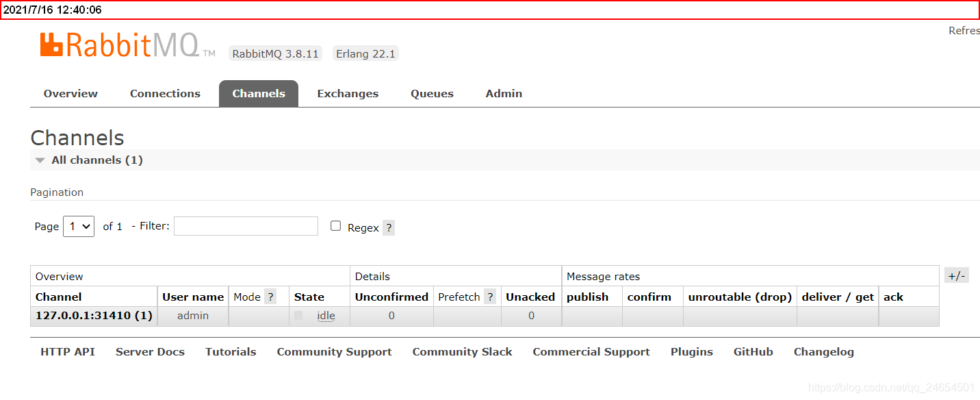Click the idle state text
Viewport: 980px width, 400px height.
pyautogui.click(x=326, y=316)
